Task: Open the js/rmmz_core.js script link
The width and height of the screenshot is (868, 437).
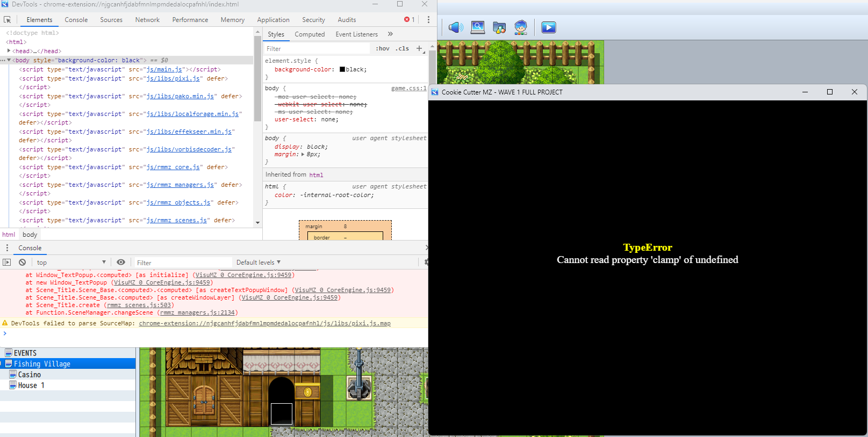Action: (174, 167)
